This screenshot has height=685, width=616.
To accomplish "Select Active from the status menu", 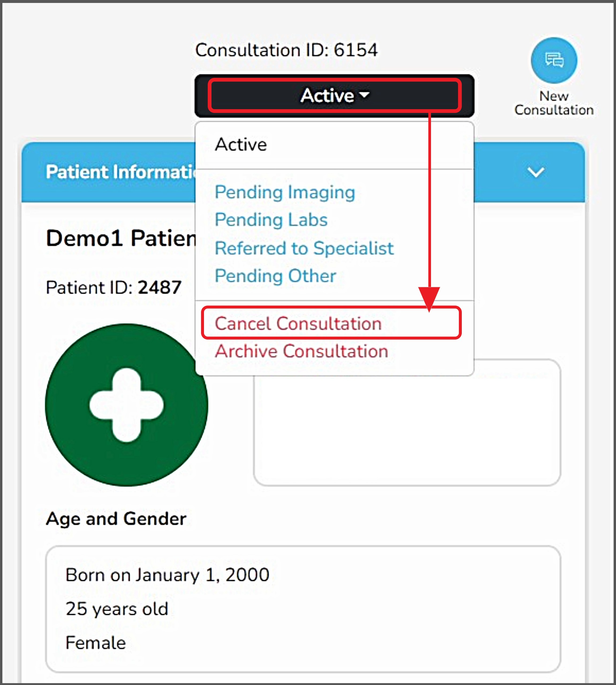I will (x=241, y=144).
